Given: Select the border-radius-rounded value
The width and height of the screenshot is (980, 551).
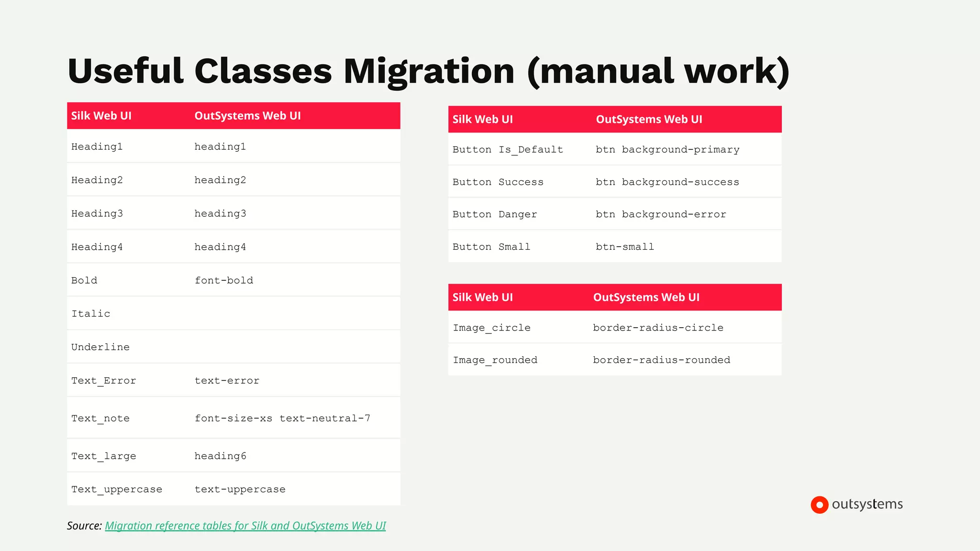Looking at the screenshot, I should click(x=661, y=360).
